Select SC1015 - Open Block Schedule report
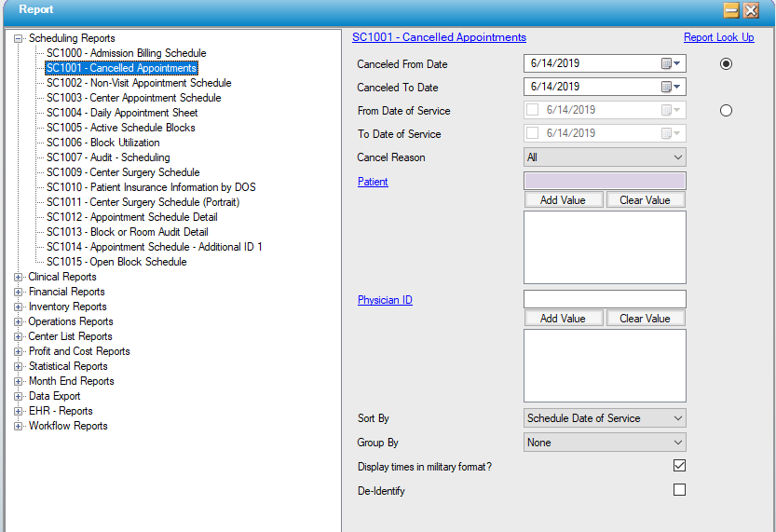Image resolution: width=776 pixels, height=532 pixels. (x=116, y=262)
